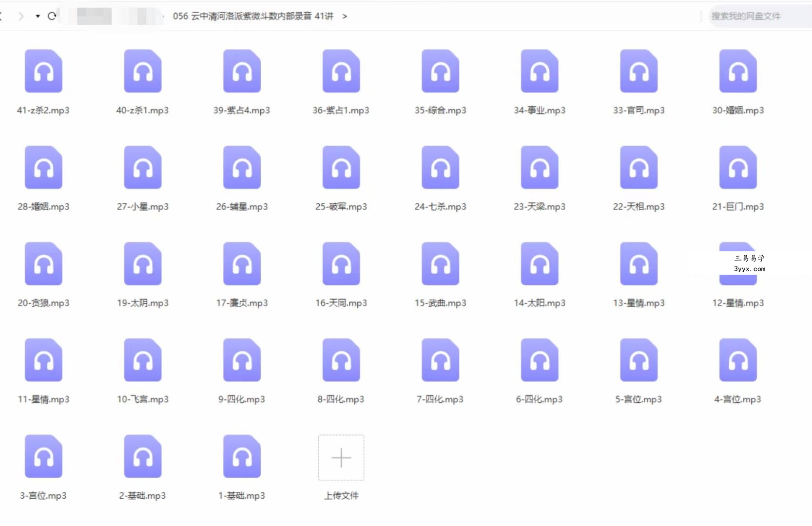812x526 pixels.
Task: Open the 35-综合.mp3 file icon
Action: [x=441, y=71]
